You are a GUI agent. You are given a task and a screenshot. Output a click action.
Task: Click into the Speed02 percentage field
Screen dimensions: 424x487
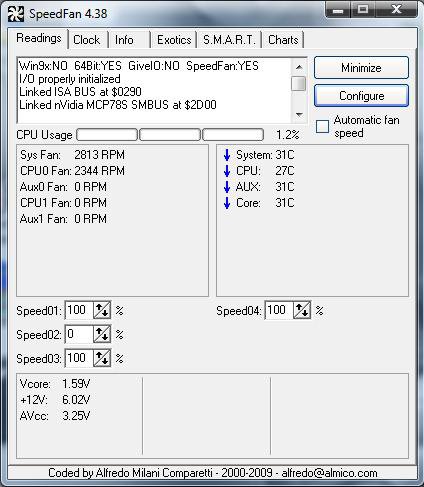79,334
